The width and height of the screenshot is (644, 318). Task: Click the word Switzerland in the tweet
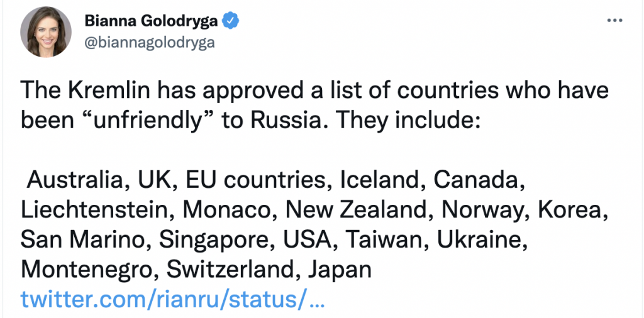[x=233, y=270]
